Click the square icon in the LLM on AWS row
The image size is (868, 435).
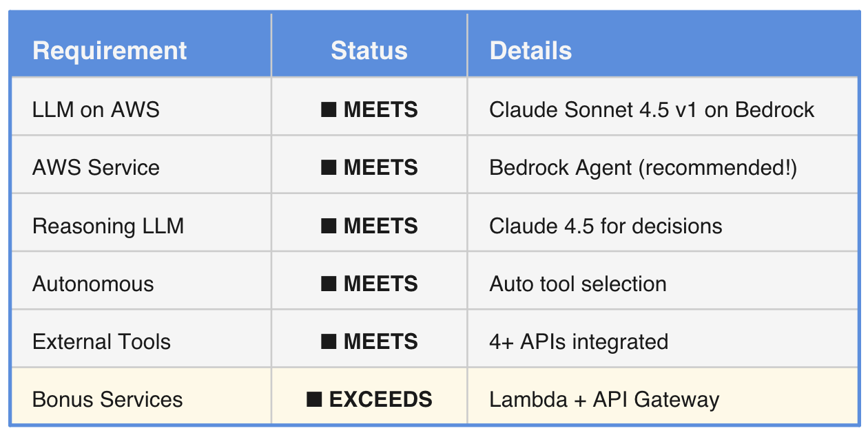tap(329, 110)
